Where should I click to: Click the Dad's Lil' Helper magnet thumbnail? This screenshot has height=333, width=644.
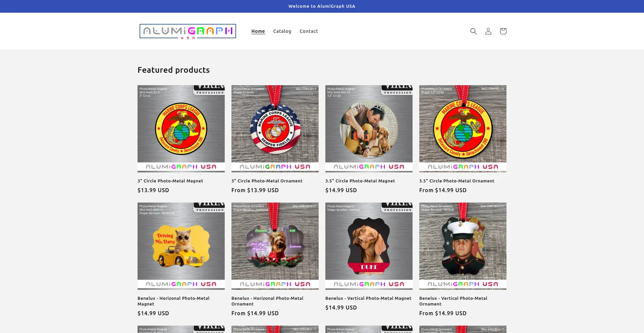(369, 129)
